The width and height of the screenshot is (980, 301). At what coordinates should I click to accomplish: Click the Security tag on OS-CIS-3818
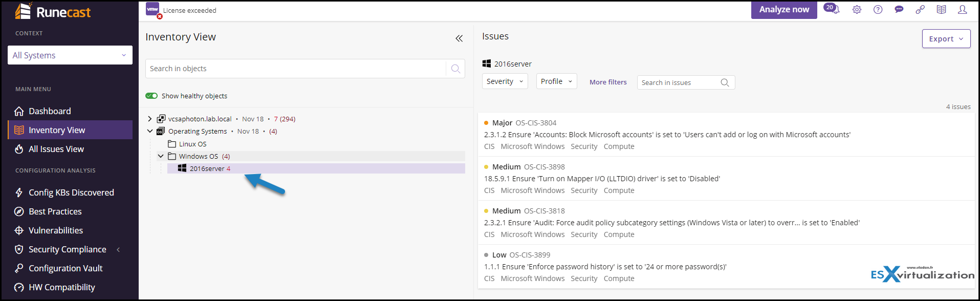pyautogui.click(x=584, y=234)
